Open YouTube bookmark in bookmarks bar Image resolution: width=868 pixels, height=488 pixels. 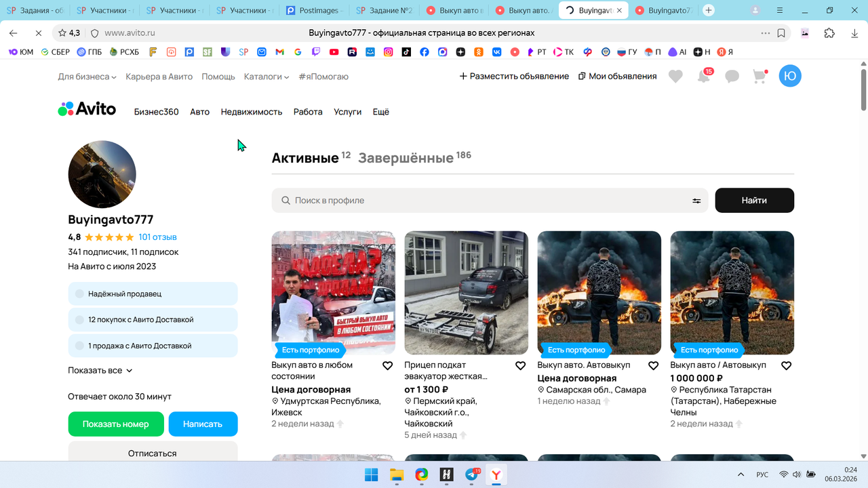[334, 52]
